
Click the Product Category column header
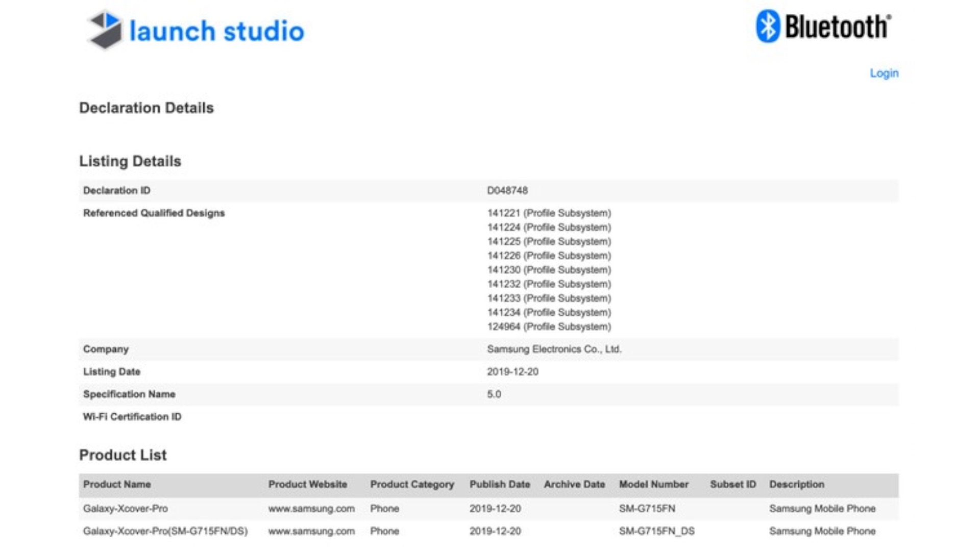tap(412, 485)
